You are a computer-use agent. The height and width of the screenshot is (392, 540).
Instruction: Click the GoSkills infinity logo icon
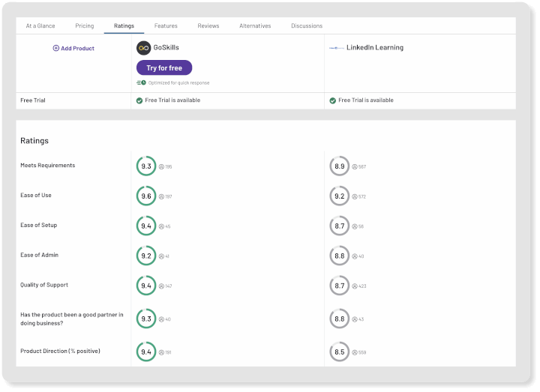point(143,48)
